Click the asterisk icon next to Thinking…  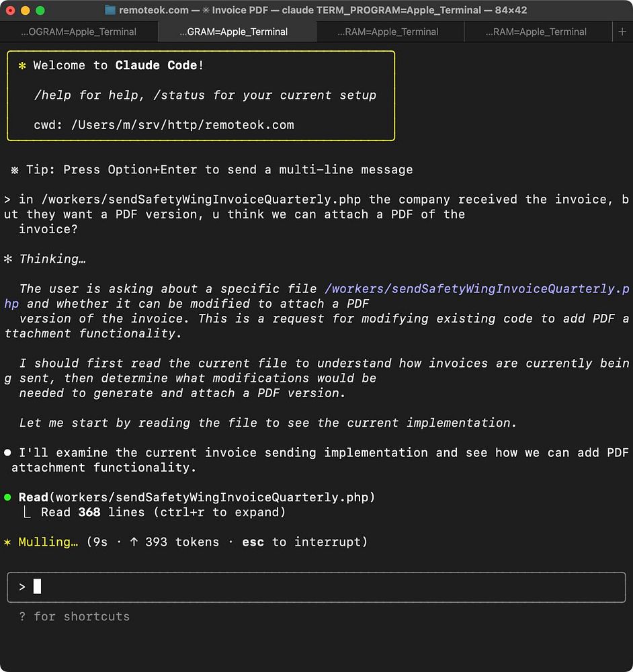[8, 259]
